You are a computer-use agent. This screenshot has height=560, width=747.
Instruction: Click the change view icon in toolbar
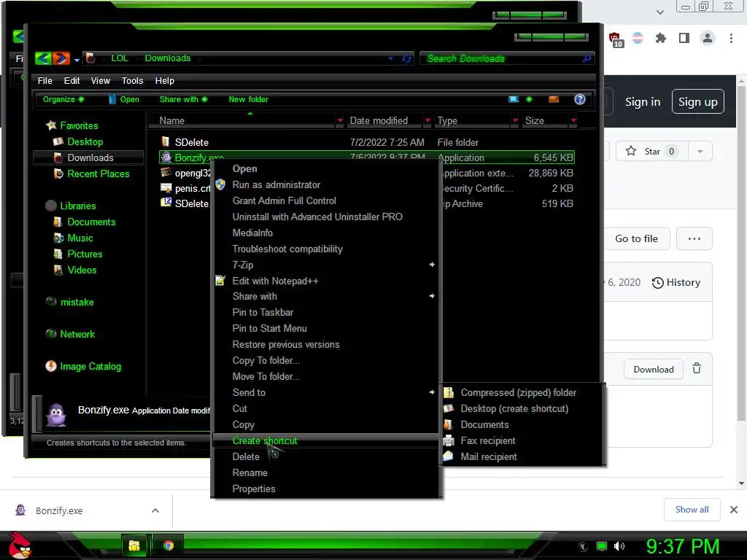(x=514, y=99)
